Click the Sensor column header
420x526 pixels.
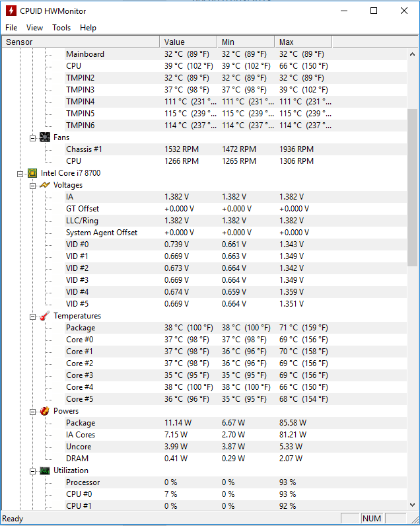tap(81, 42)
